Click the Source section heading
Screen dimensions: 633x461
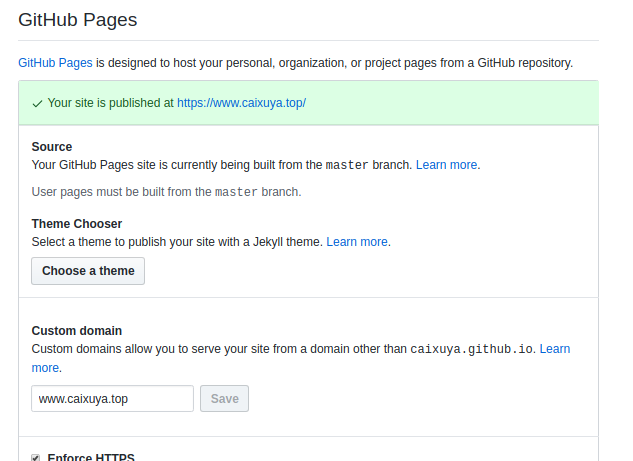pyautogui.click(x=52, y=147)
